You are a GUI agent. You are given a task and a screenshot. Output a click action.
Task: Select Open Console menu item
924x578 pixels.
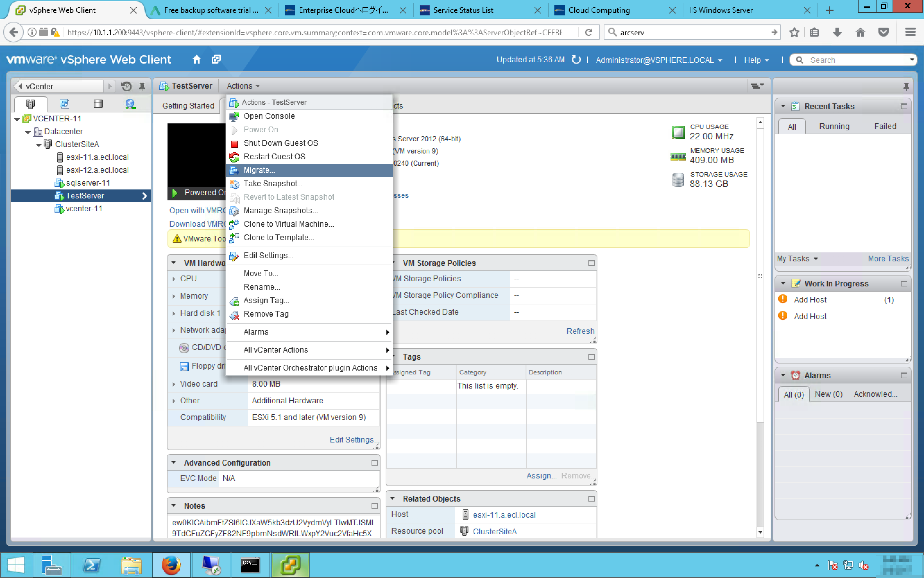[x=309, y=116]
